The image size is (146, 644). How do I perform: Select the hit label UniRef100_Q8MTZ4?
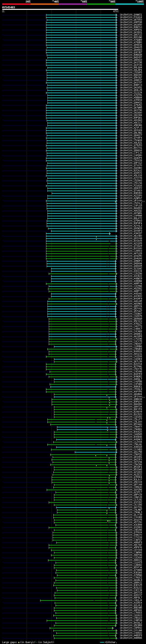131,306
